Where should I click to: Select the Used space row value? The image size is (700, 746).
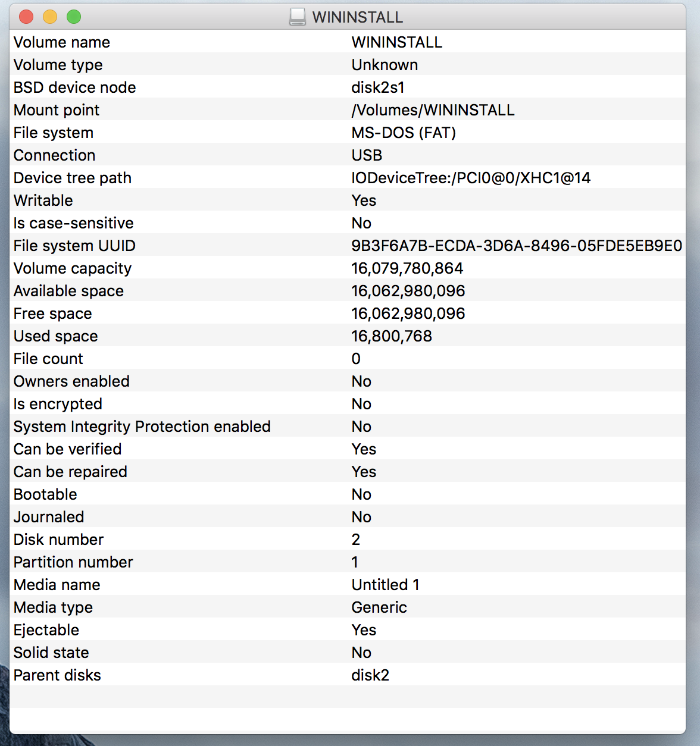tap(392, 336)
